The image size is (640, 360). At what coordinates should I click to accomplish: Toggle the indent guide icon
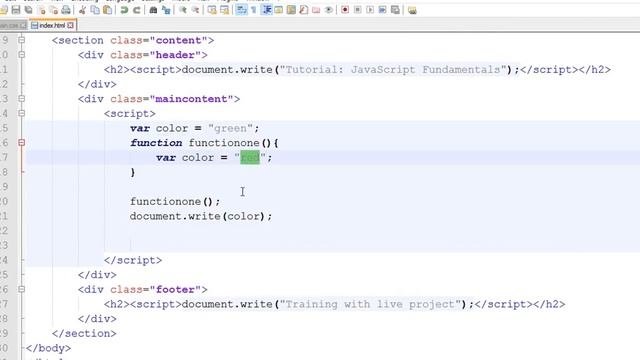267,10
